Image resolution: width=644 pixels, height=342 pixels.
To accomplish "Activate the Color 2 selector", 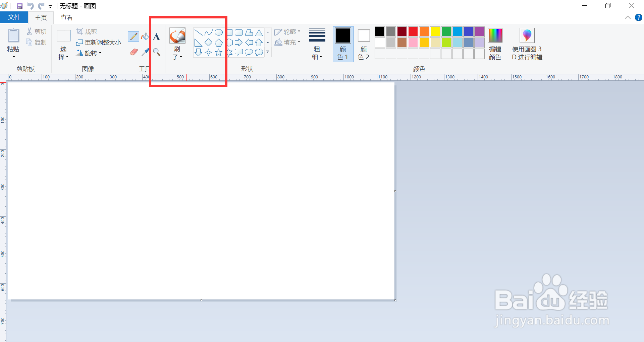I will [364, 44].
